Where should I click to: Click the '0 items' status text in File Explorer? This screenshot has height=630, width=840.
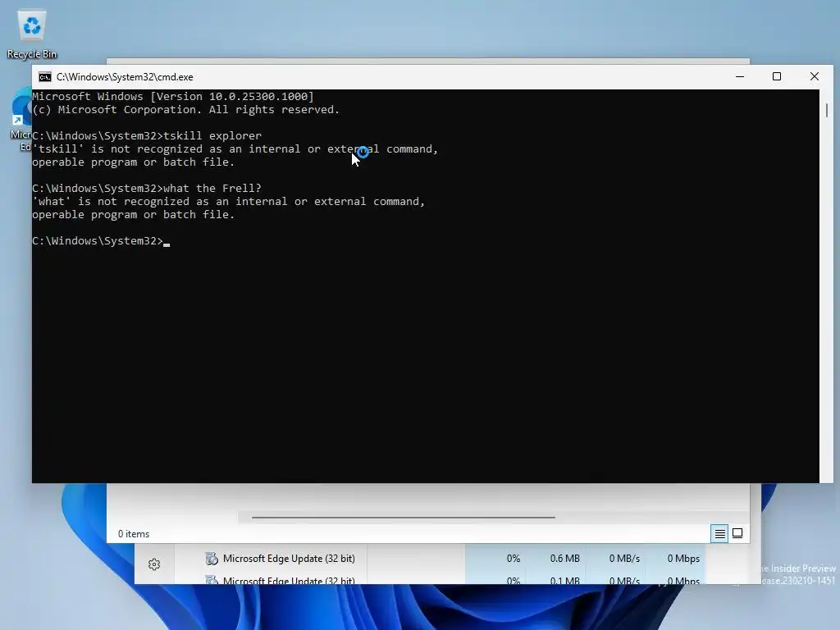(134, 534)
